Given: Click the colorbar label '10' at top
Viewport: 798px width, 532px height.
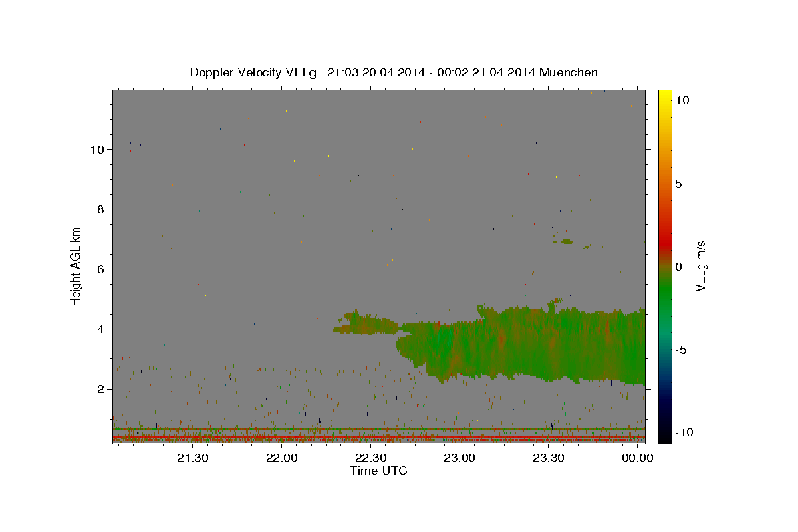Looking at the screenshot, I should click(x=682, y=100).
